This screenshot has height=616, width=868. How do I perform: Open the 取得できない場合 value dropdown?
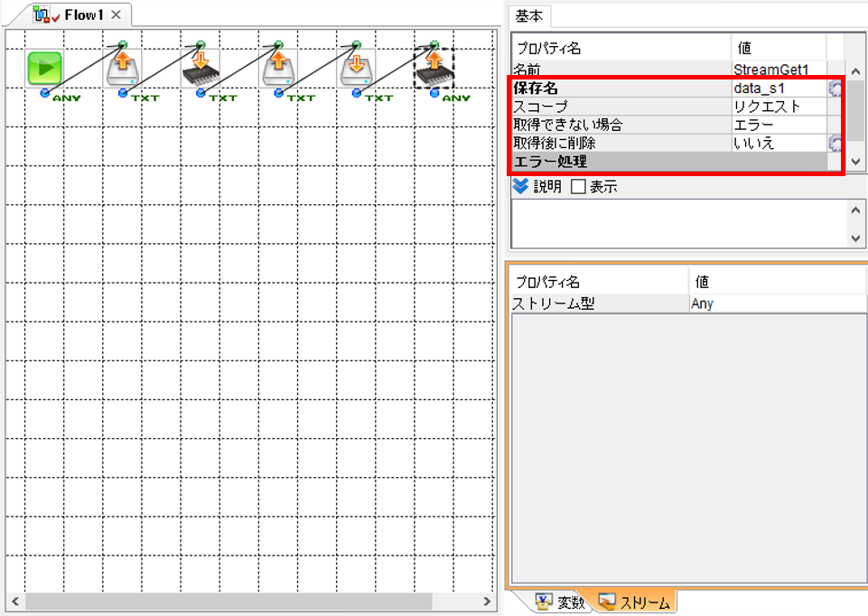(x=779, y=125)
